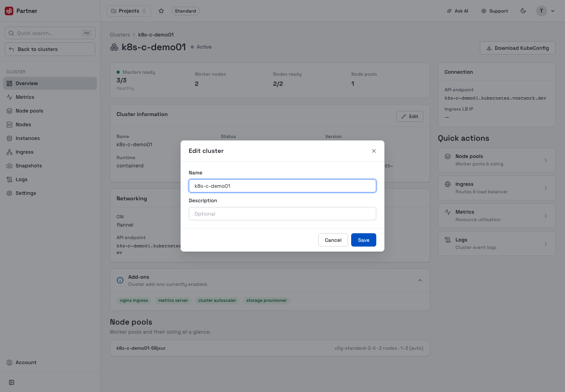Click the cluster Name input field
565x392 pixels.
point(282,186)
